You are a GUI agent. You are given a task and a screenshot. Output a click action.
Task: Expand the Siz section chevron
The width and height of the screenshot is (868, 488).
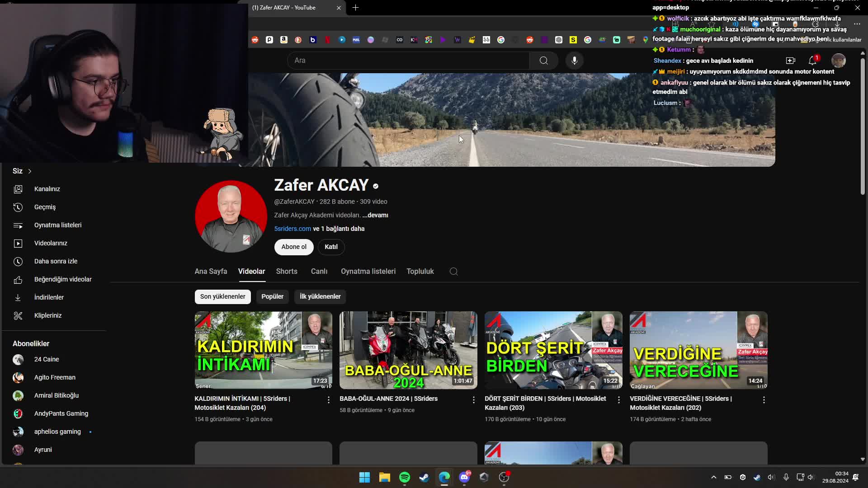point(30,171)
